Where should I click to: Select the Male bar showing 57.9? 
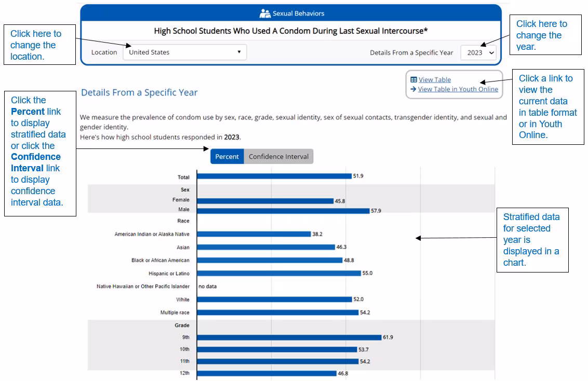[280, 210]
